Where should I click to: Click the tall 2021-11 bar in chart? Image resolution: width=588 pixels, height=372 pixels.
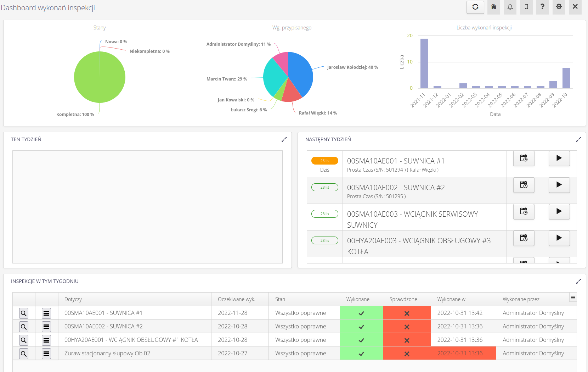424,64
